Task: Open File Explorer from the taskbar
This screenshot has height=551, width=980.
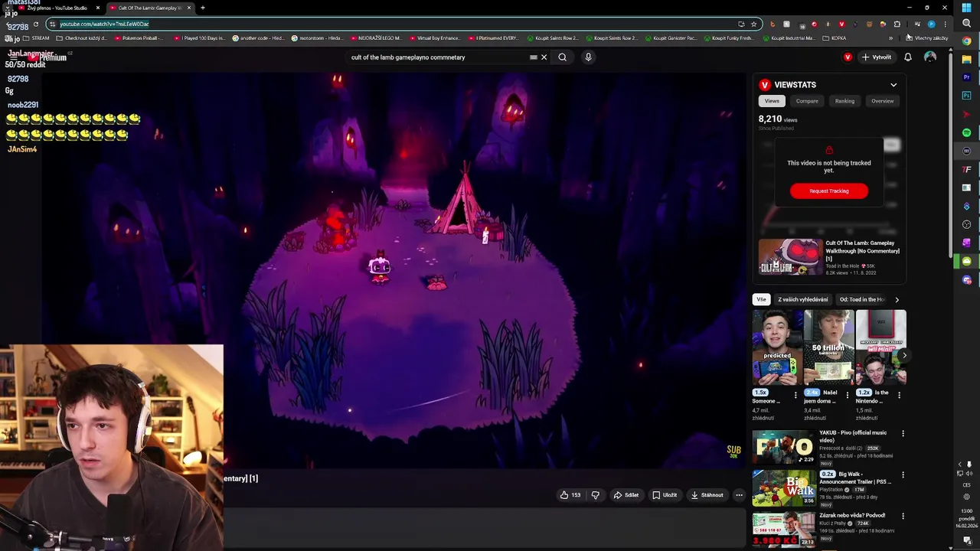Action: (x=966, y=59)
